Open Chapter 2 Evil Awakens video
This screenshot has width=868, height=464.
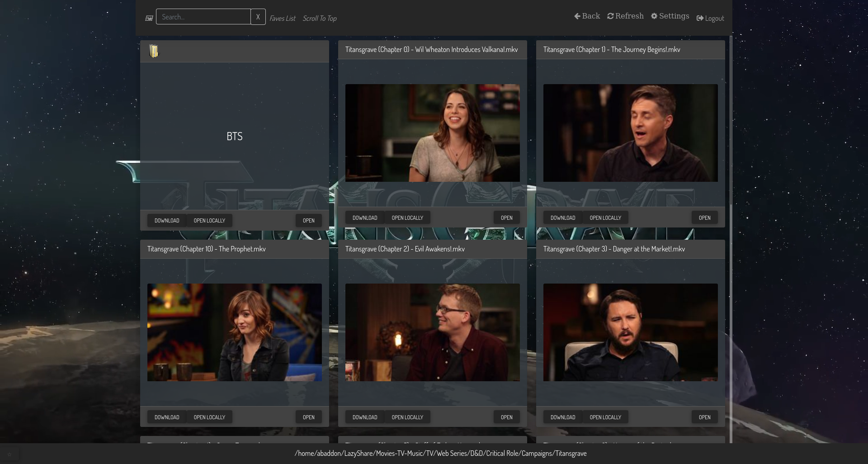(507, 417)
